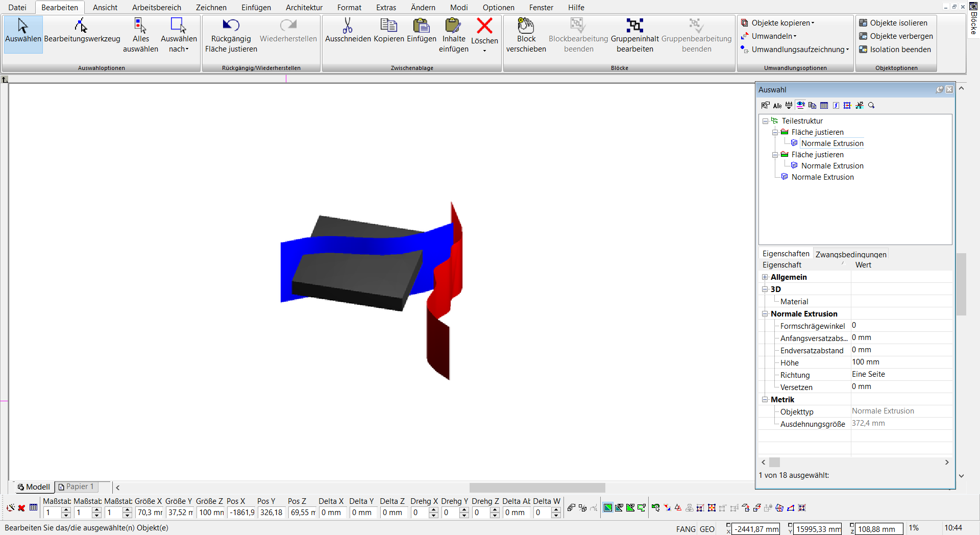Click Gruppeninhalt bearbeiten icon
The image size is (980, 535).
pos(634,25)
